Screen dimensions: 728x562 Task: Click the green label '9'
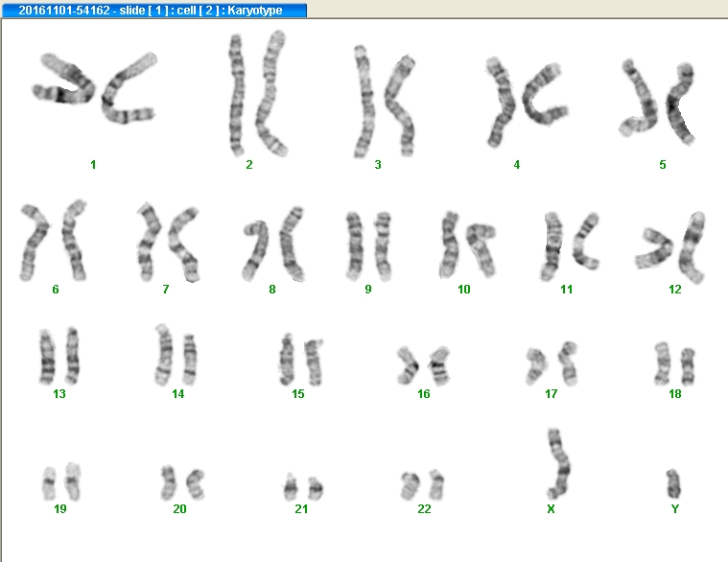368,290
